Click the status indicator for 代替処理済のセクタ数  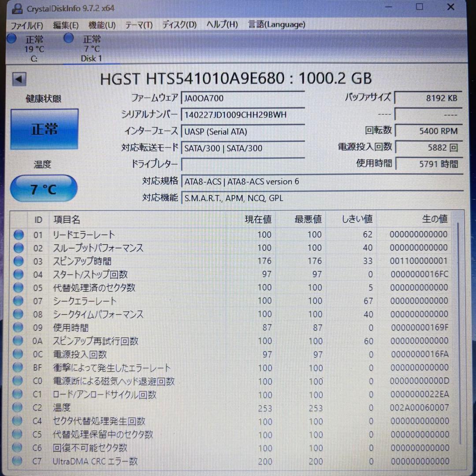tap(19, 288)
